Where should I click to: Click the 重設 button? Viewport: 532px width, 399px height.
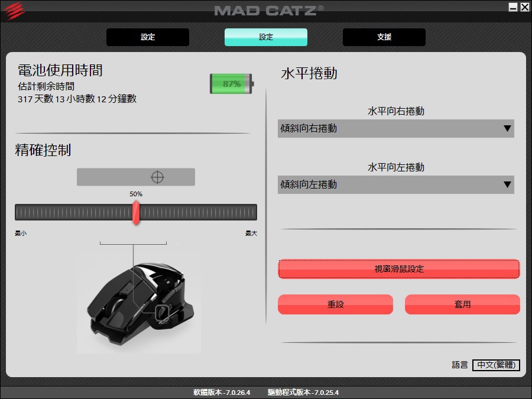tap(335, 304)
